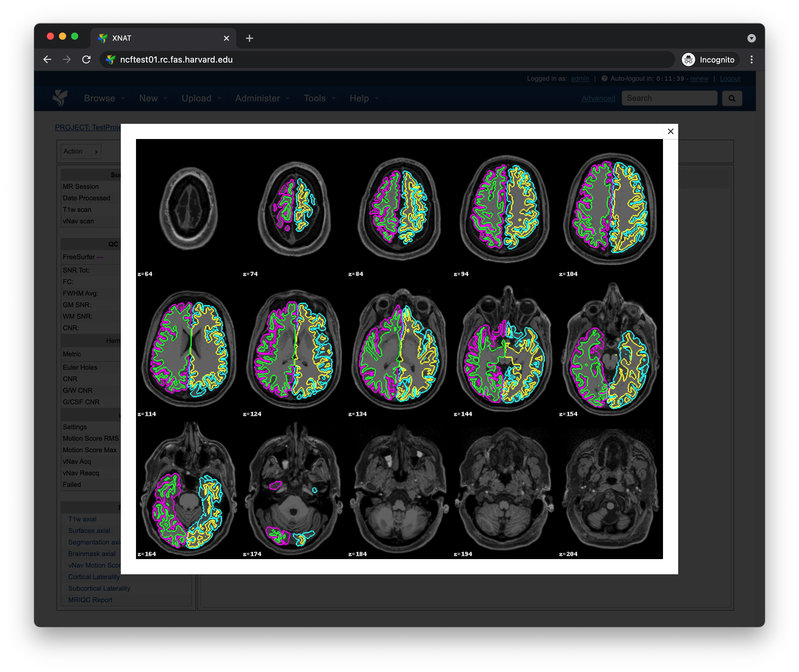Click the 'G/W CNR' row label
Viewport: 799px width, 672px height.
click(x=77, y=390)
